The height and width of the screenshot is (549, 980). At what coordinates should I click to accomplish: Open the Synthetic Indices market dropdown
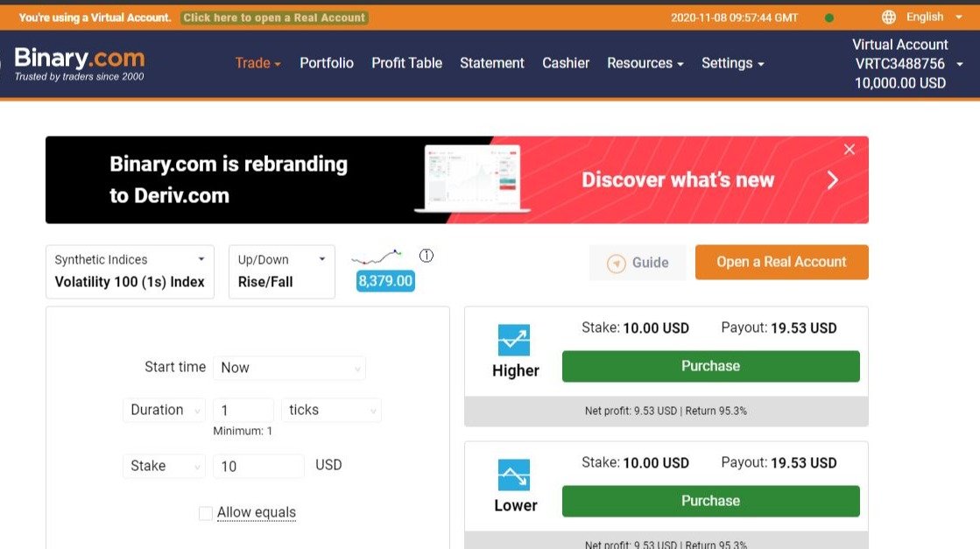pos(130,271)
